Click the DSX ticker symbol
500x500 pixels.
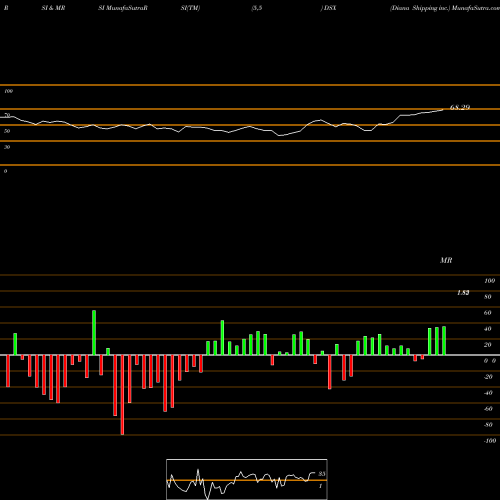(x=330, y=8)
